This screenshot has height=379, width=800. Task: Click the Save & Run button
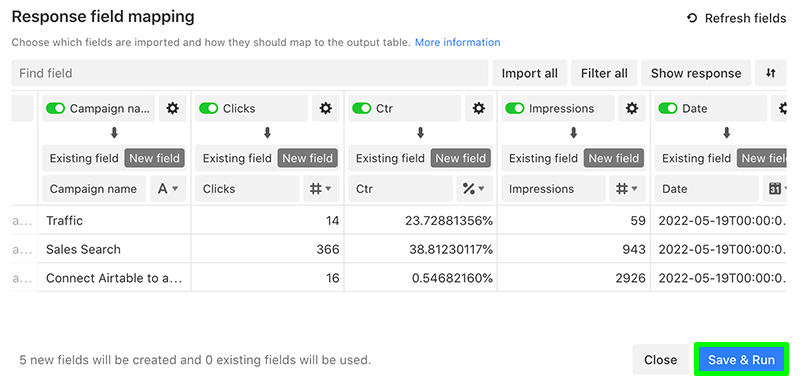[741, 360]
